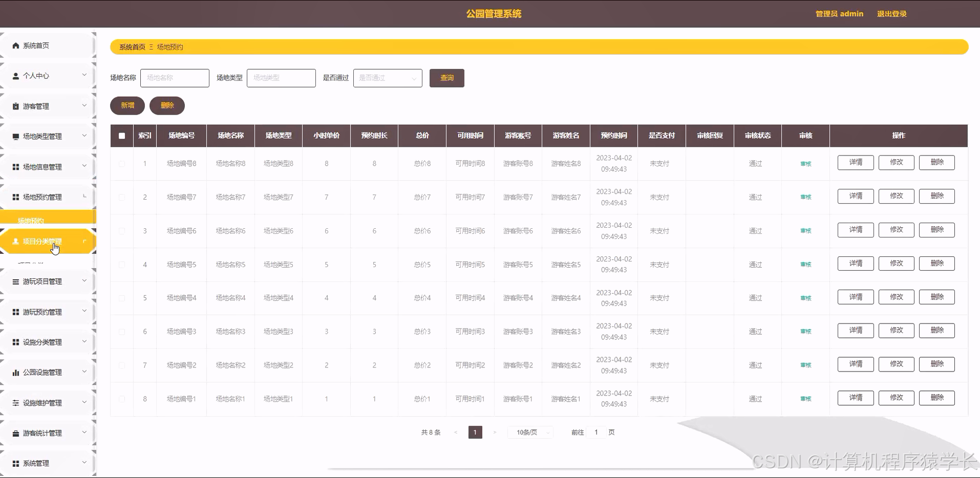Open the 设施维护管理 sidebar menu
This screenshot has width=980, height=478.
[48, 403]
